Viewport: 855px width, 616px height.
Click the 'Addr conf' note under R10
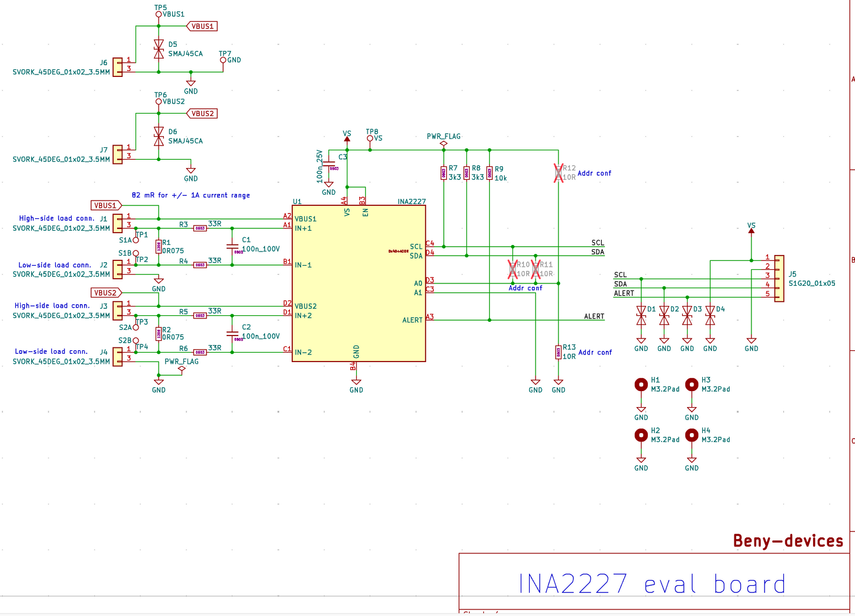[525, 288]
